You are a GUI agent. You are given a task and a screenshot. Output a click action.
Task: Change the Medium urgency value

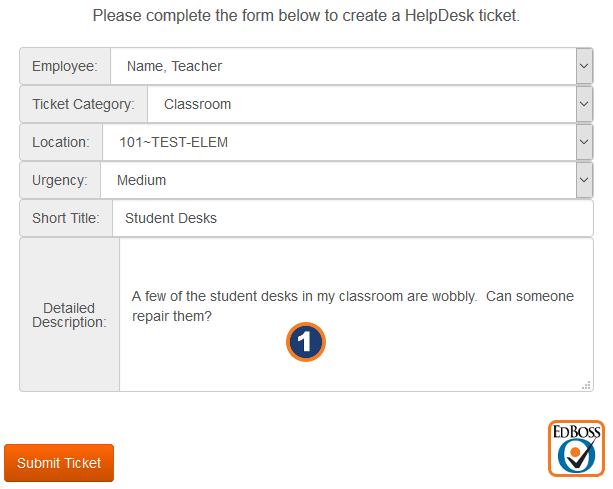(338, 180)
